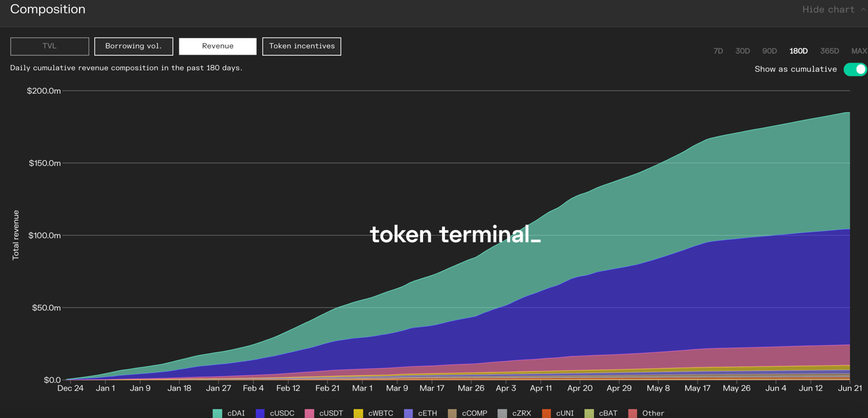Toggle cUSDT pink legend swatch
868x418 pixels.
(x=309, y=413)
